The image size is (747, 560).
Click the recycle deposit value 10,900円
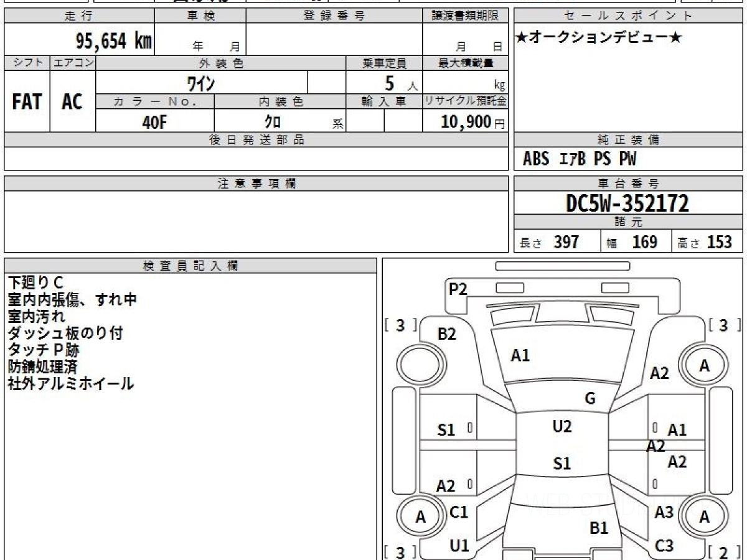(473, 122)
